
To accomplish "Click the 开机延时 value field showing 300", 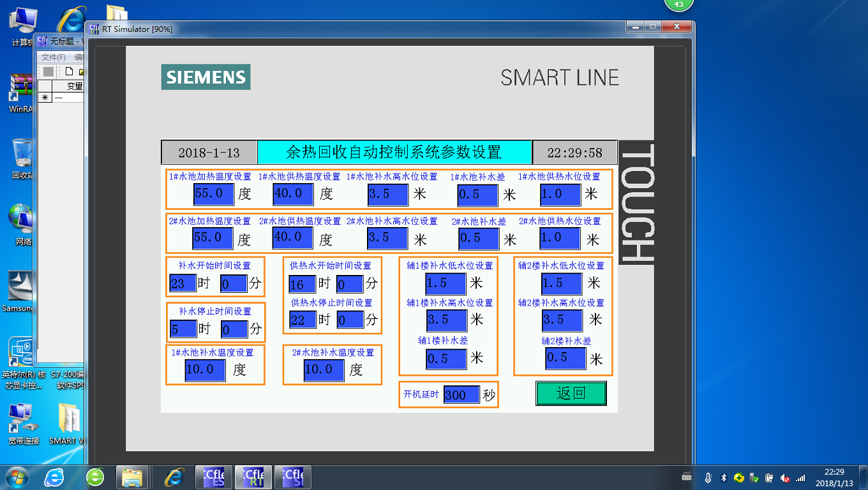I will tap(461, 395).
